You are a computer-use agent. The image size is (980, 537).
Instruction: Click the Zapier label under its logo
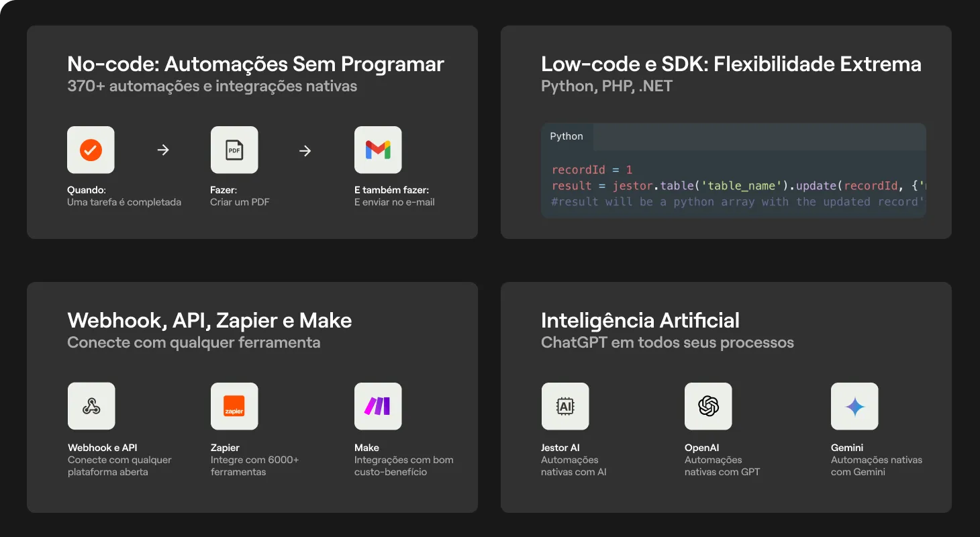point(225,448)
